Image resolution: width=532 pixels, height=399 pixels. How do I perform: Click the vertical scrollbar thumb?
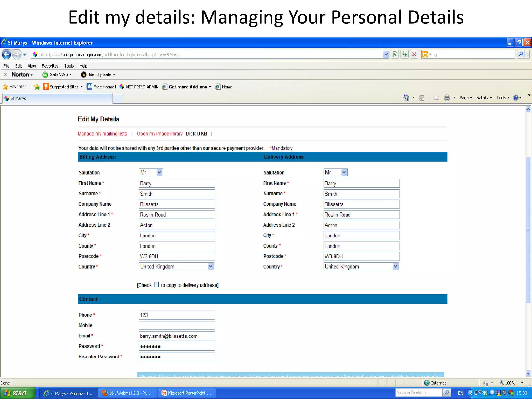pos(528,230)
